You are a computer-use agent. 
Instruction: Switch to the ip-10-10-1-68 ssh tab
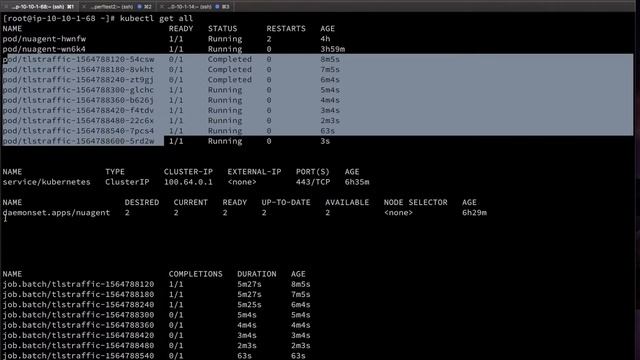click(40, 7)
